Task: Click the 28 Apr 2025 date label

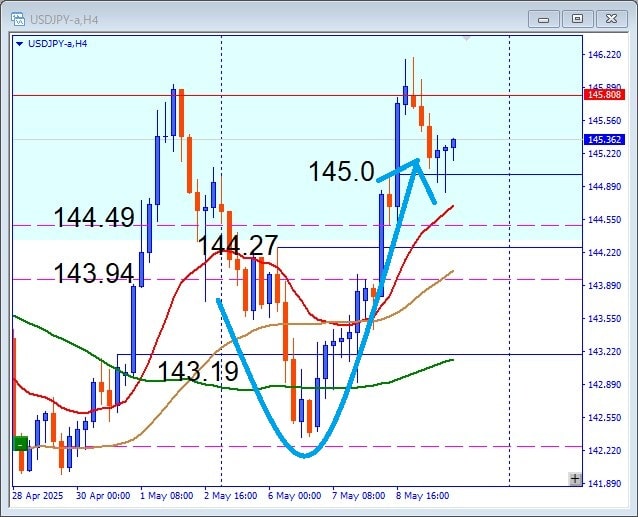Action: click(38, 496)
